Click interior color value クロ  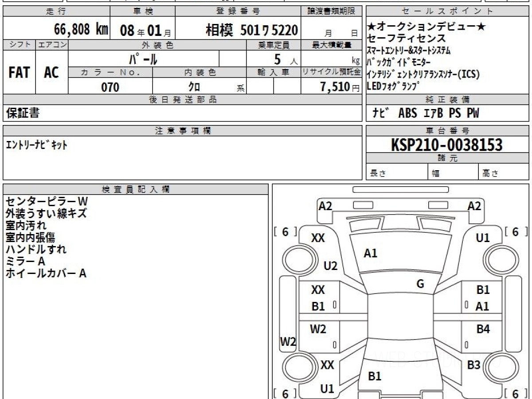pyautogui.click(x=194, y=87)
